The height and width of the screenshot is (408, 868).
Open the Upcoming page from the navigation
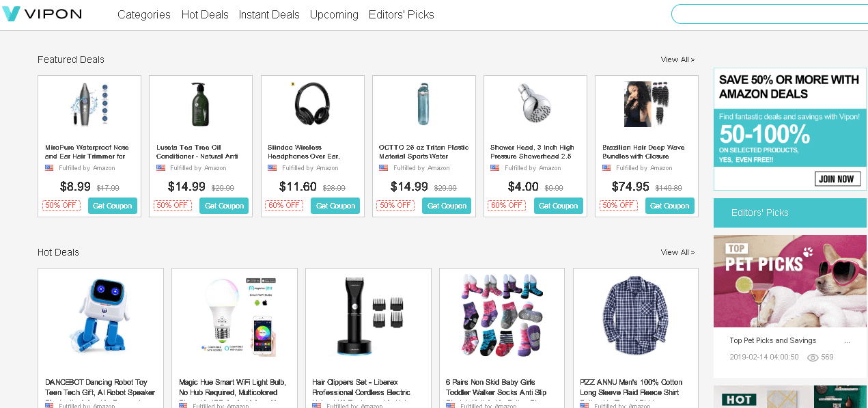point(334,14)
